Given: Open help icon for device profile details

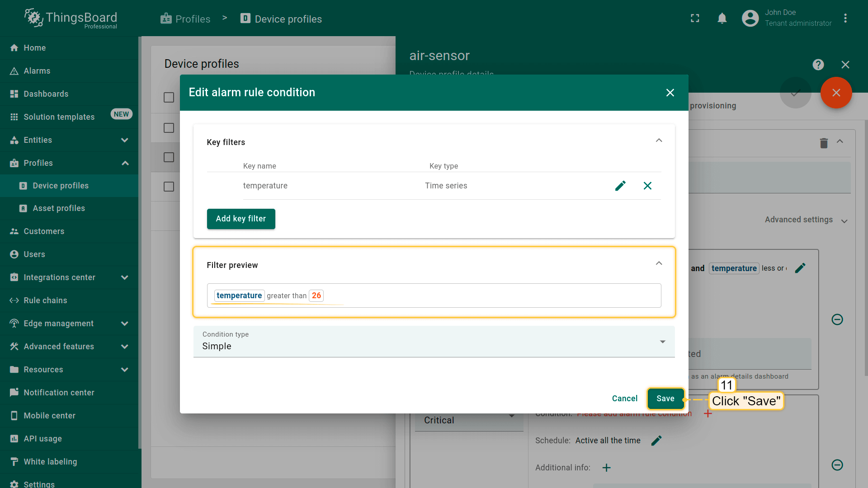Looking at the screenshot, I should [x=818, y=65].
